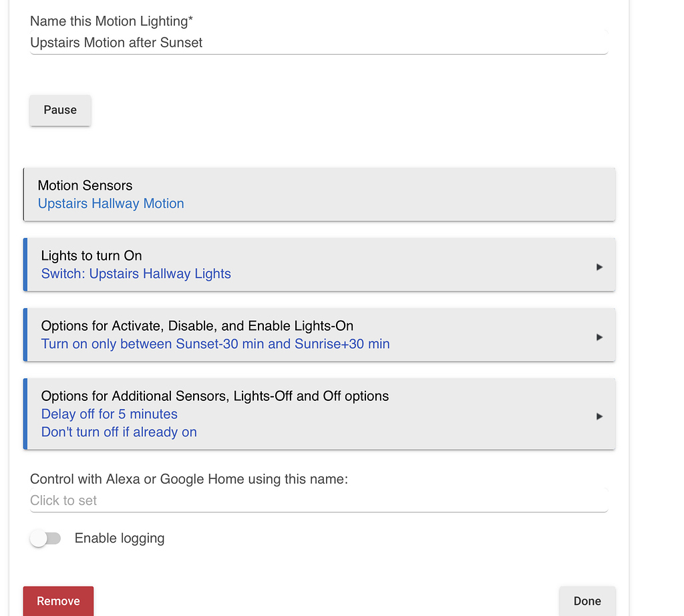Image resolution: width=684 pixels, height=616 pixels.
Task: Click the Name this Motion Lighting label
Action: [x=112, y=21]
